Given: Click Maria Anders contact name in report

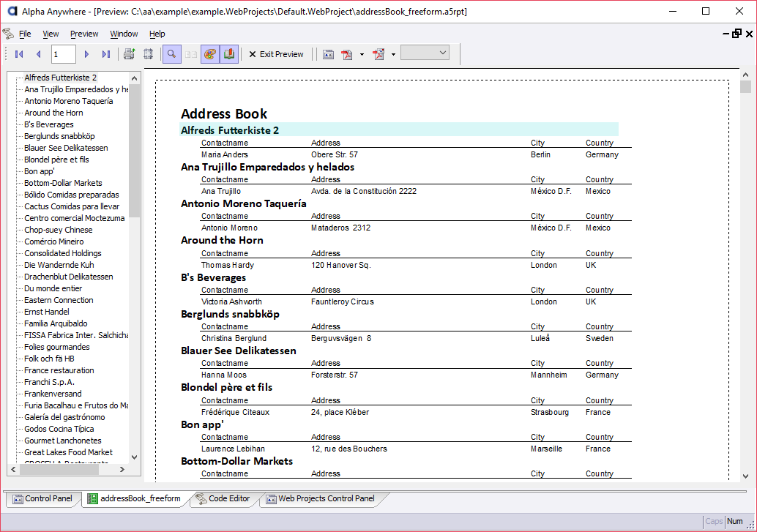Looking at the screenshot, I should point(225,154).
